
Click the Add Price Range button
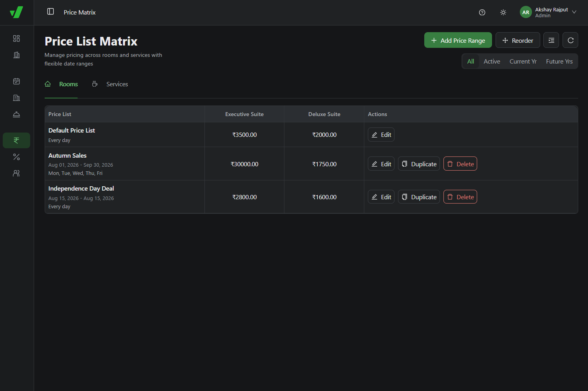tap(458, 40)
